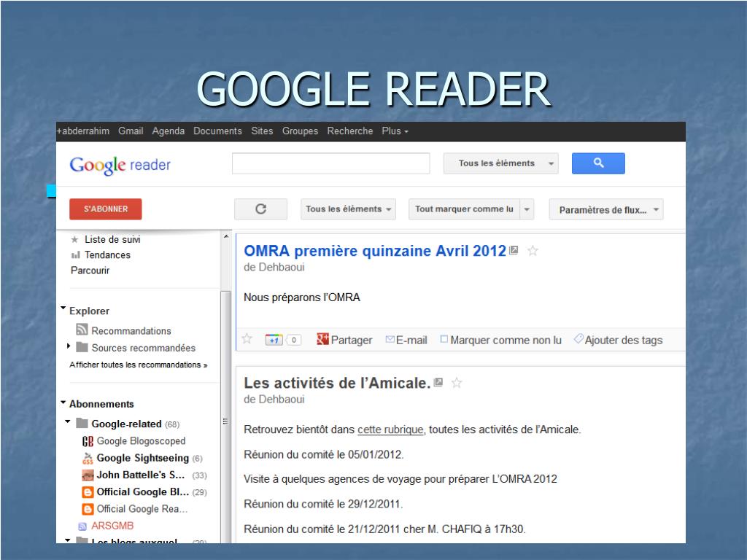Screen dimensions: 747x560
Task: Open Les activités article external link icon
Action: point(438,382)
